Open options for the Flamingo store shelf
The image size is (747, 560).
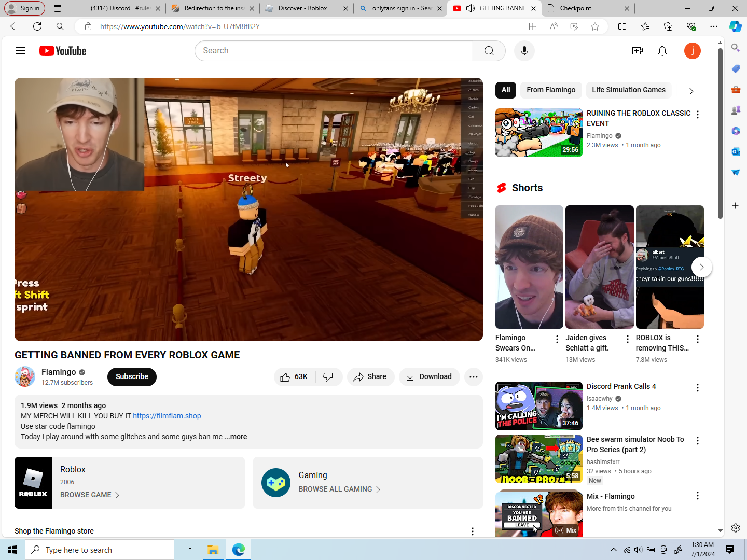[x=473, y=531]
